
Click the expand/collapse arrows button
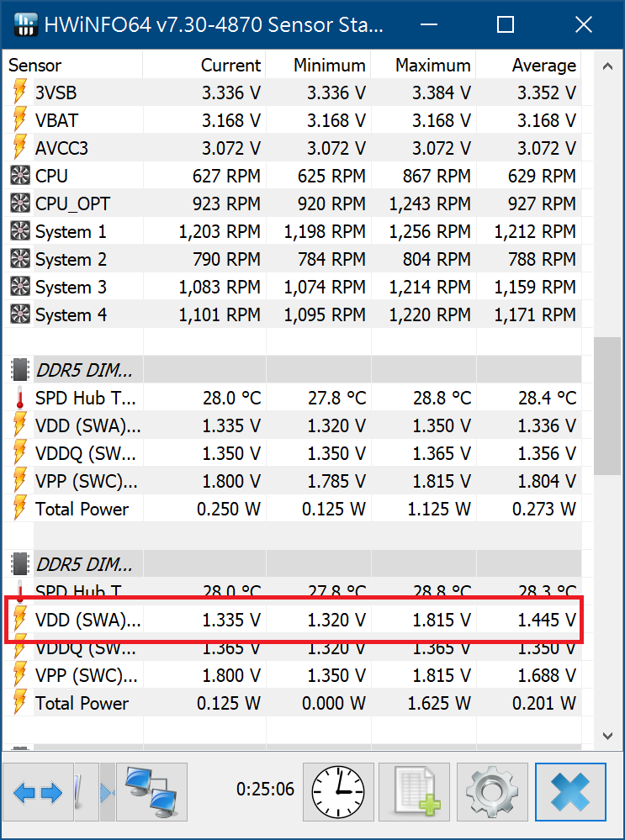(39, 792)
